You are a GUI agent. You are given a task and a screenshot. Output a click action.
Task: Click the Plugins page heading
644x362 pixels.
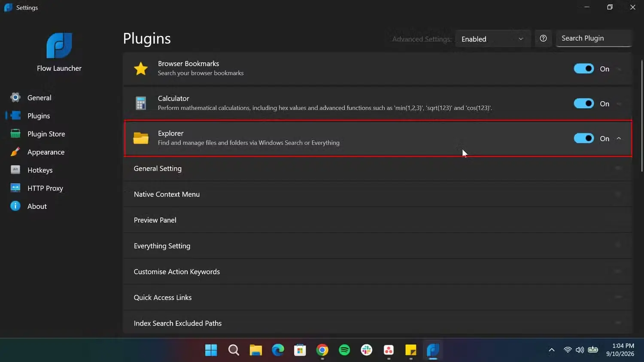147,39
